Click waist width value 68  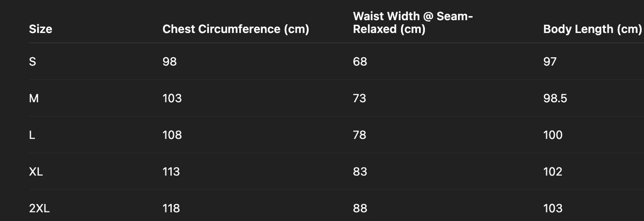click(360, 61)
